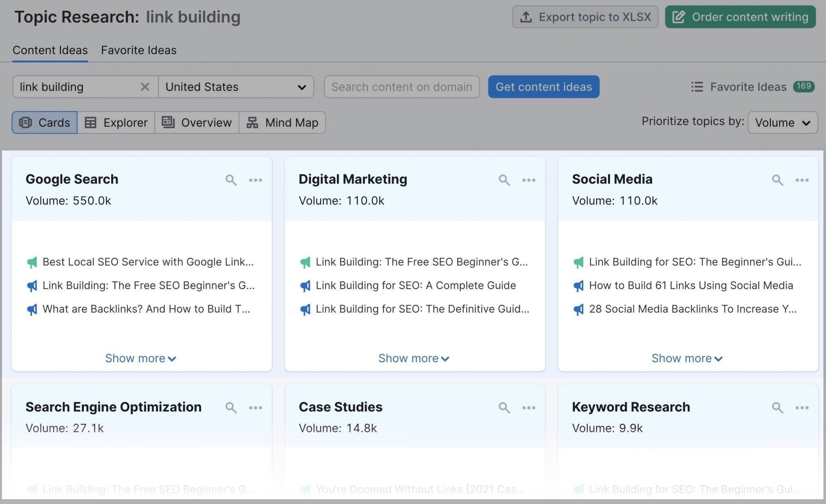
Task: Switch to the Content Ideas tab
Action: (49, 49)
